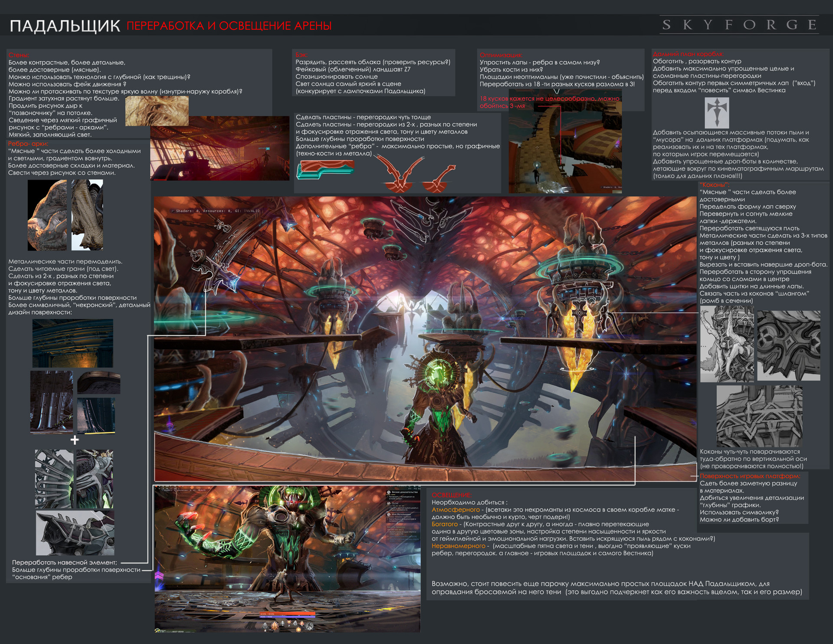Select the large red winged rib sketch
This screenshot has height=644, width=833.
click(x=399, y=174)
